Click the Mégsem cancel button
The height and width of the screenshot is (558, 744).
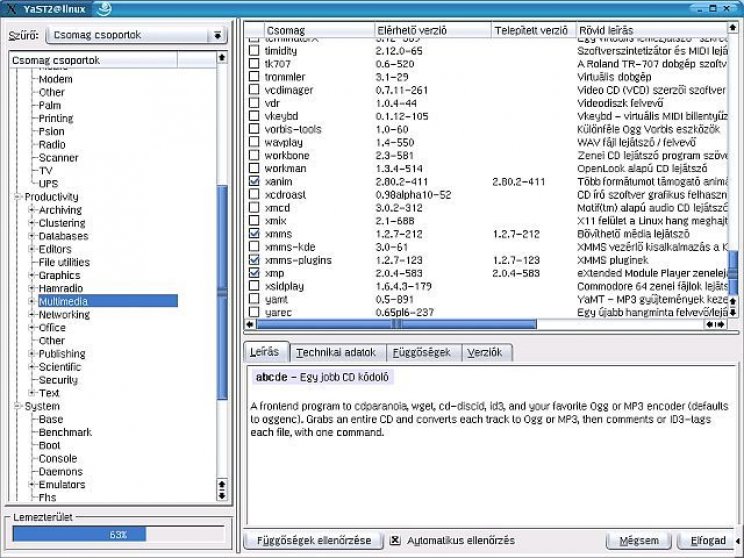pyautogui.click(x=639, y=540)
